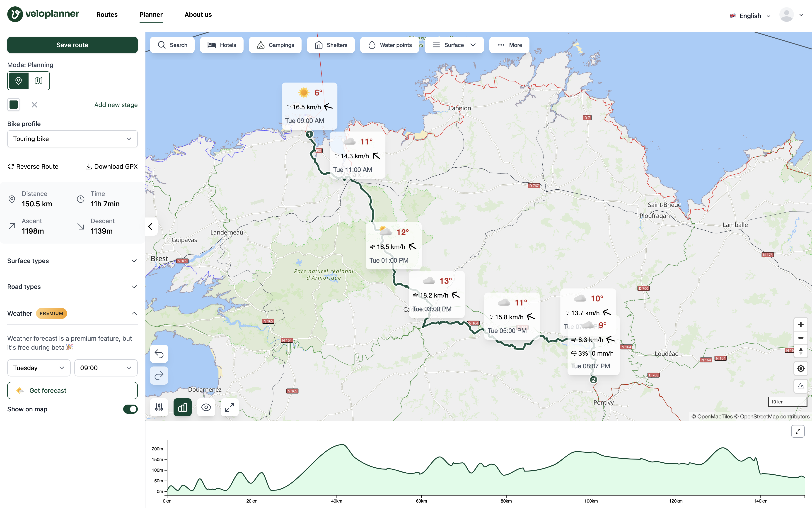Screen dimensions: 812x508
Task: Select route start marker 1
Action: click(309, 134)
